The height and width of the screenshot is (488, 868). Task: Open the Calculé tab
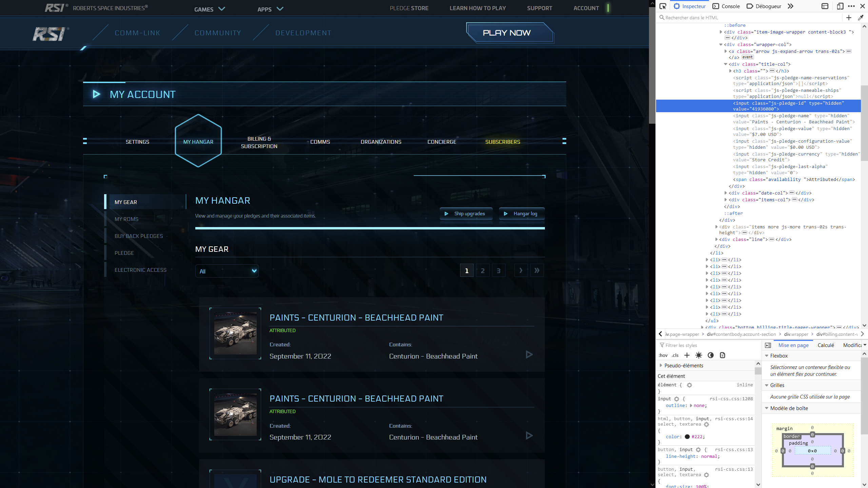826,345
